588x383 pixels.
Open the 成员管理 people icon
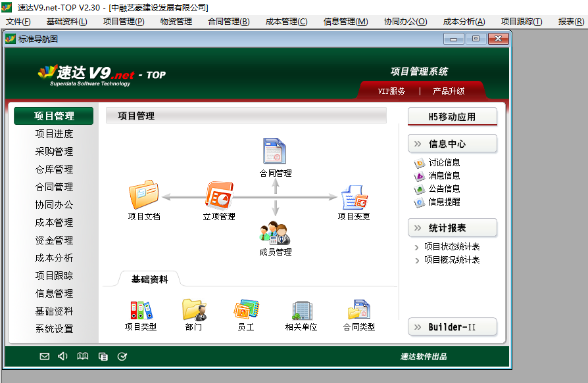[275, 233]
